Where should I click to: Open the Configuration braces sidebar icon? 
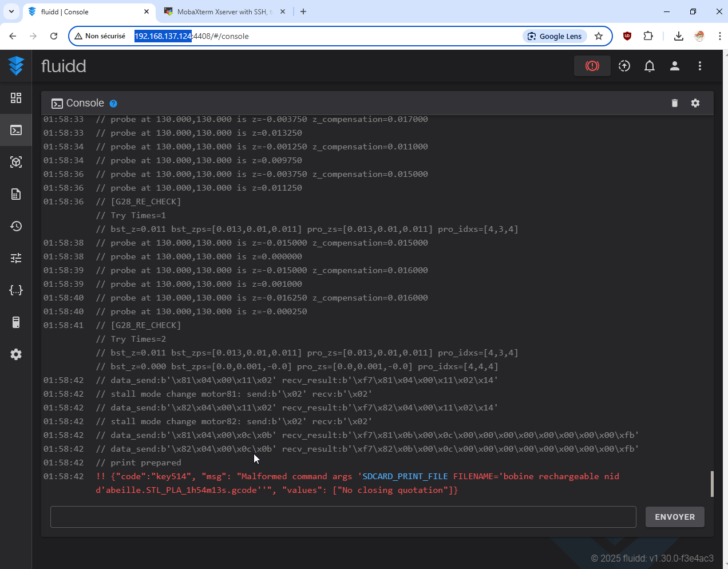pyautogui.click(x=16, y=290)
